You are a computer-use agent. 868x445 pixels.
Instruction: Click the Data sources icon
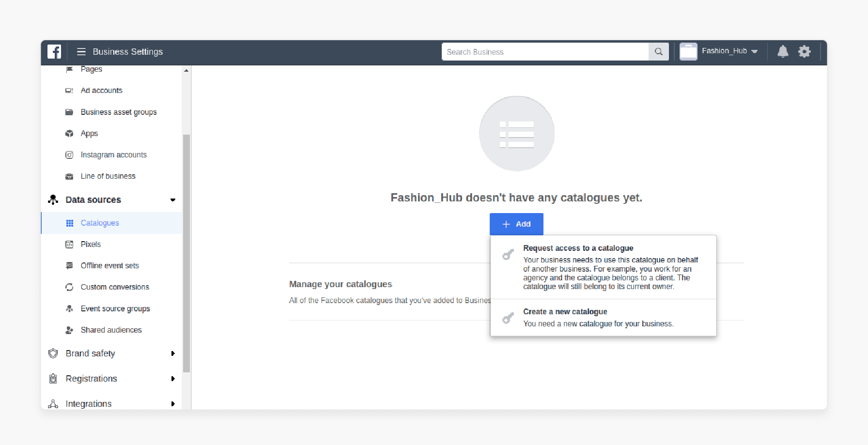coord(53,199)
